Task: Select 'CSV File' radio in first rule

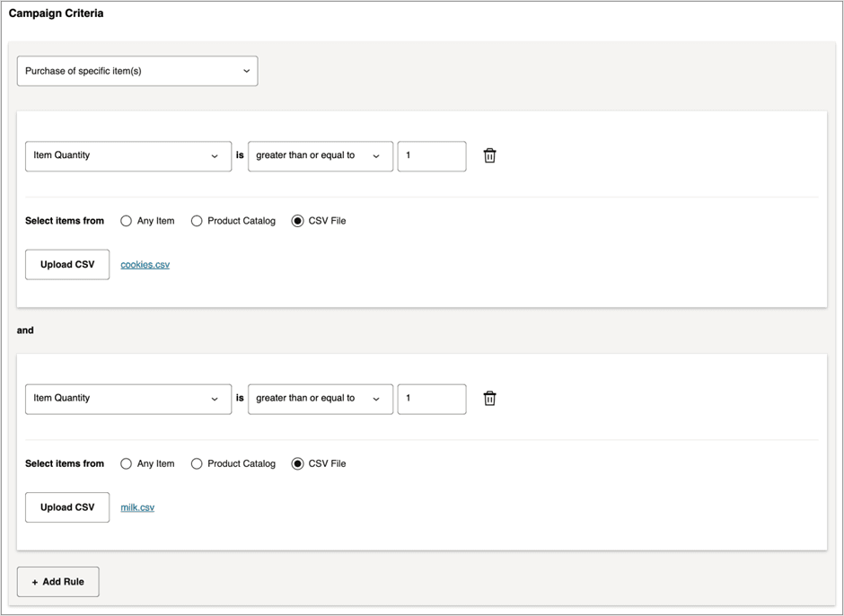Action: pos(298,221)
